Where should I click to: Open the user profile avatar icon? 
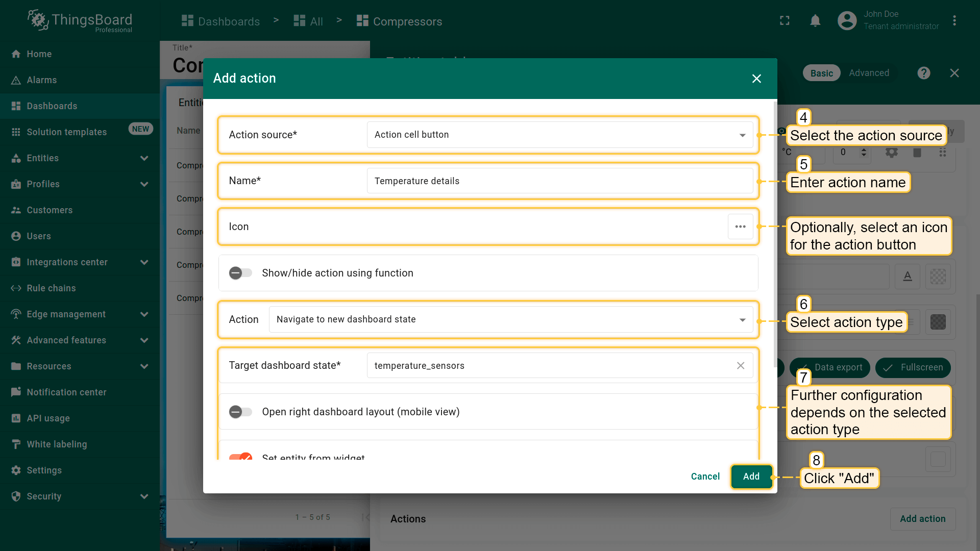point(847,21)
